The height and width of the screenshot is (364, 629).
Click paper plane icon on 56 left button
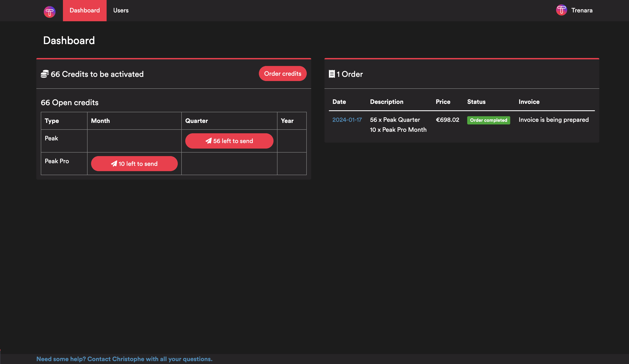pos(208,141)
